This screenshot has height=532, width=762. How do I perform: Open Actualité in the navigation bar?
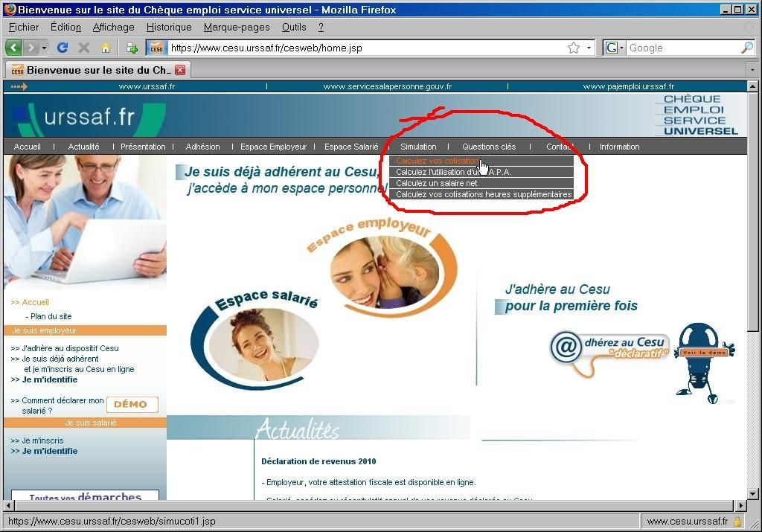coord(83,147)
